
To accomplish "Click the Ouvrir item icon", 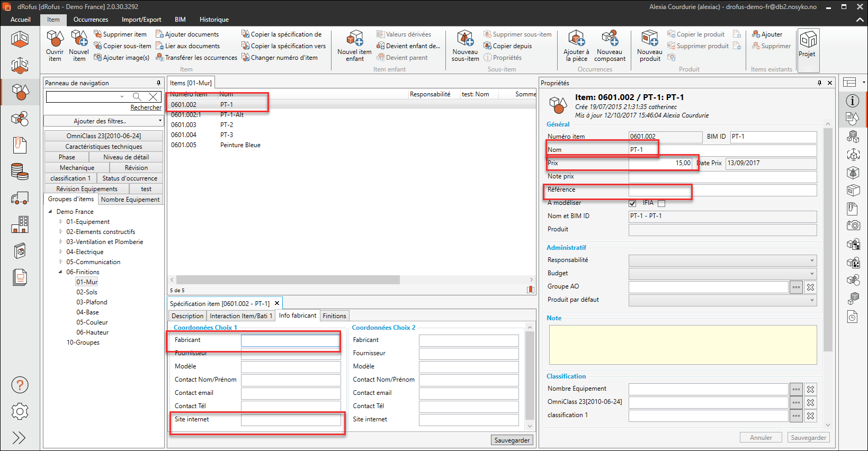I will [55, 40].
